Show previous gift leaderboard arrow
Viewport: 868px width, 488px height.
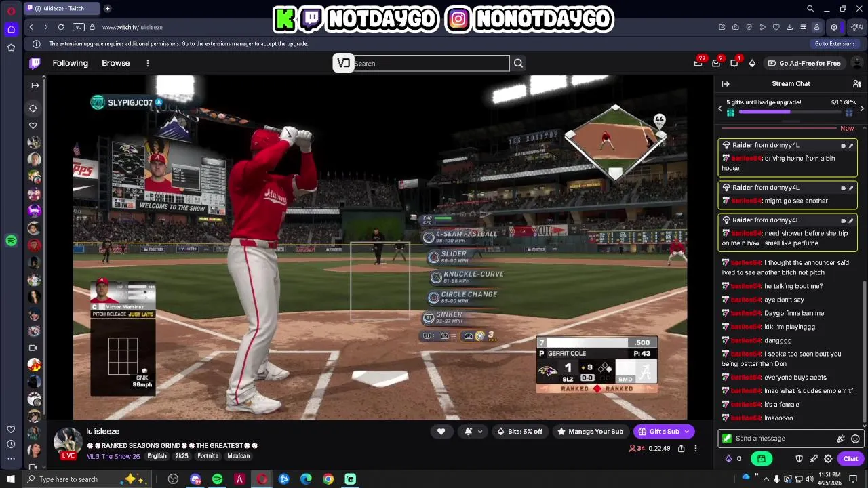[x=720, y=108]
